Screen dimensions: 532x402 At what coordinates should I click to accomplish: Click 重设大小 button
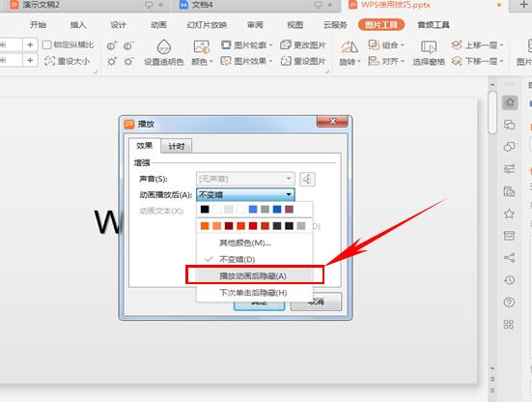(68, 61)
